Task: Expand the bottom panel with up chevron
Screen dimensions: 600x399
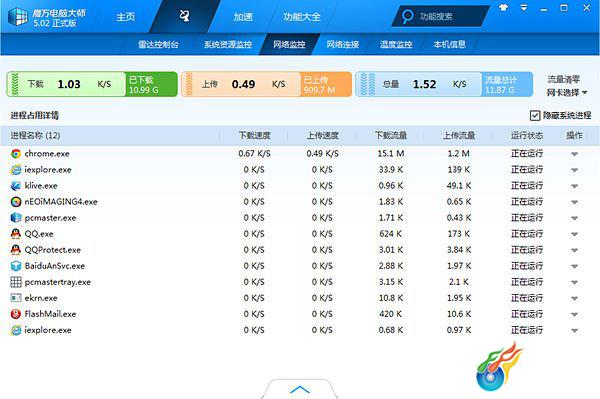Action: tap(300, 389)
